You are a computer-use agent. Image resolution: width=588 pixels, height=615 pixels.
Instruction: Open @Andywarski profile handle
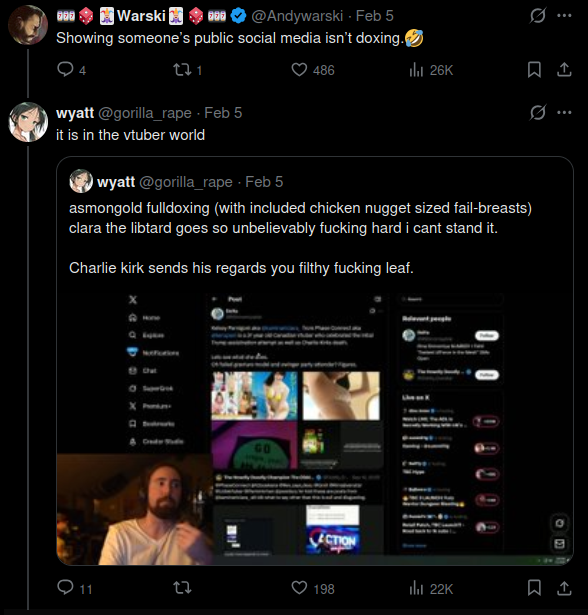pyautogui.click(x=297, y=16)
